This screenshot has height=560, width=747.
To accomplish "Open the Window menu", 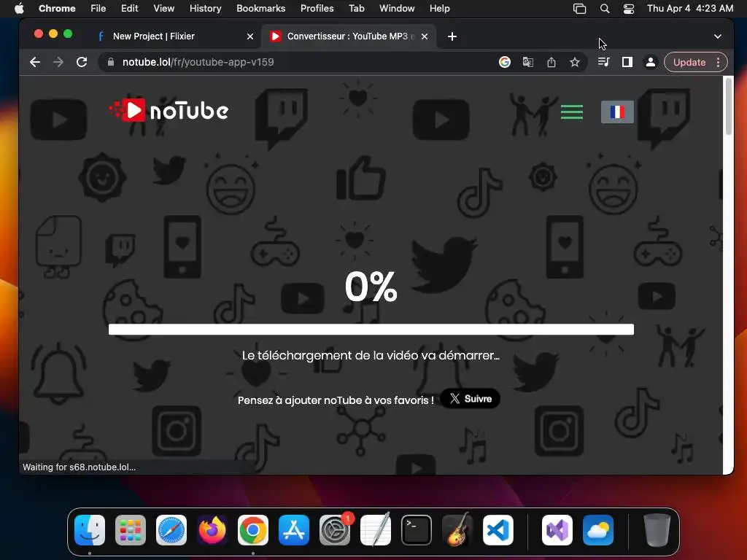I will 397,8.
